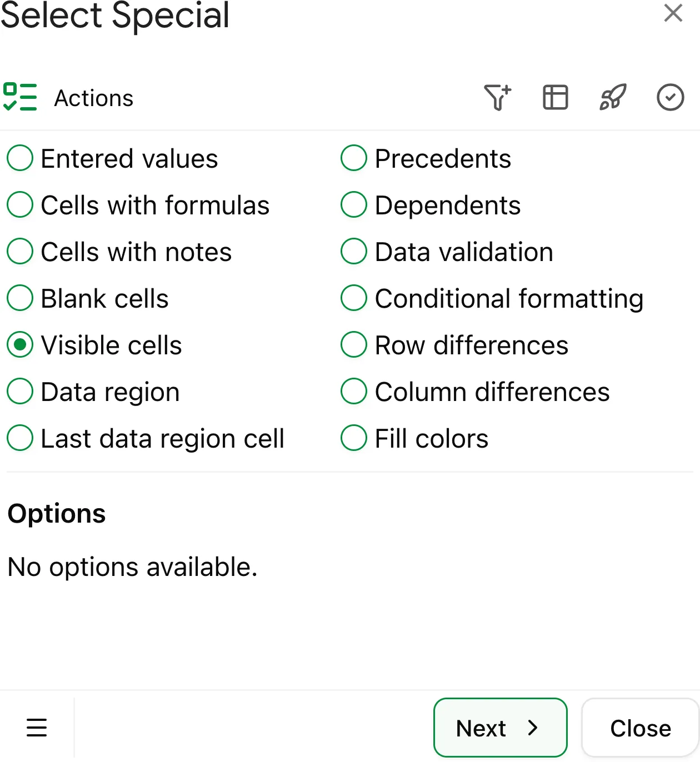Select the Precedents option
The image size is (700, 762).
(x=353, y=158)
